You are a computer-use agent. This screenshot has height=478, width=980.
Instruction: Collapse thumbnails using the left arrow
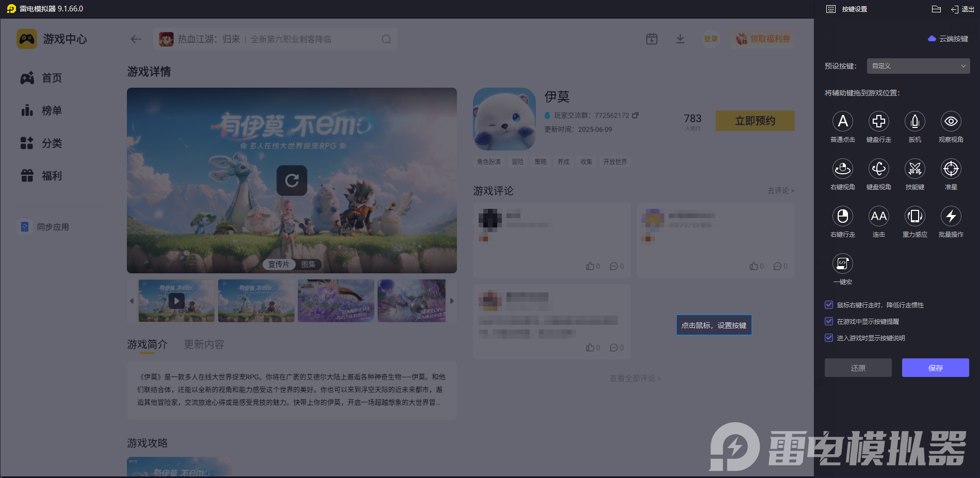pos(132,301)
